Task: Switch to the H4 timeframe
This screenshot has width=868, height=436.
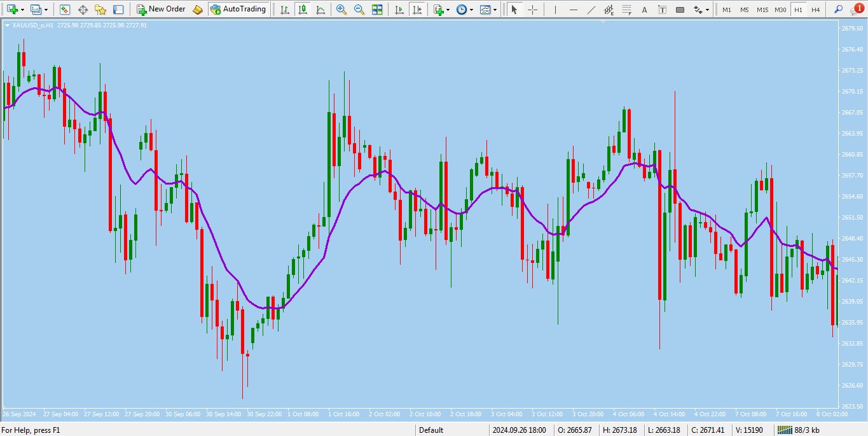Action: [815, 10]
